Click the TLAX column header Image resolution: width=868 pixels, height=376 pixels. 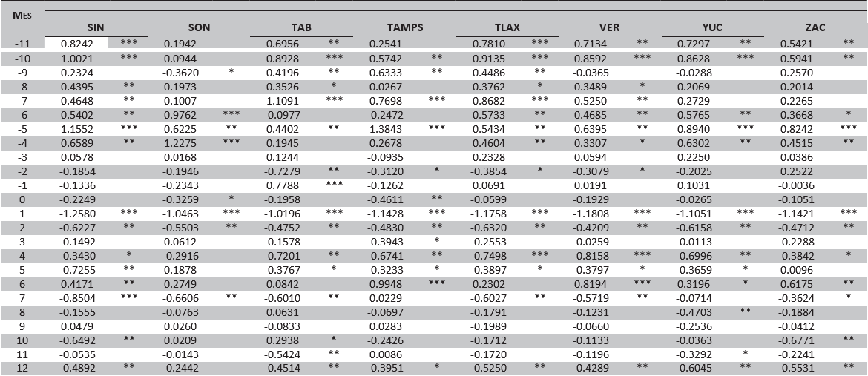pyautogui.click(x=507, y=27)
